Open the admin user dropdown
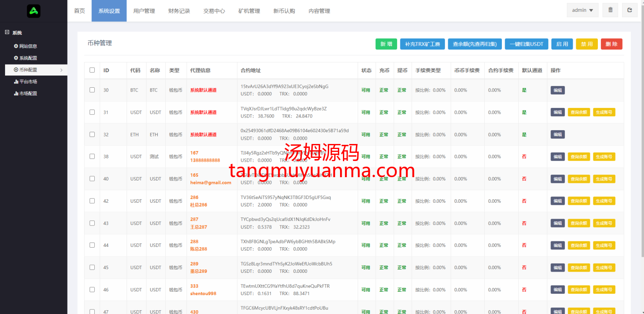 [x=582, y=10]
